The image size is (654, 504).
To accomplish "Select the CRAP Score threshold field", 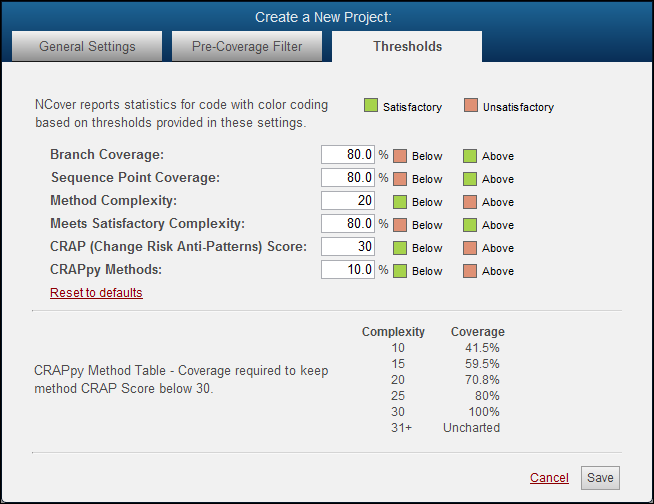I will coord(348,247).
